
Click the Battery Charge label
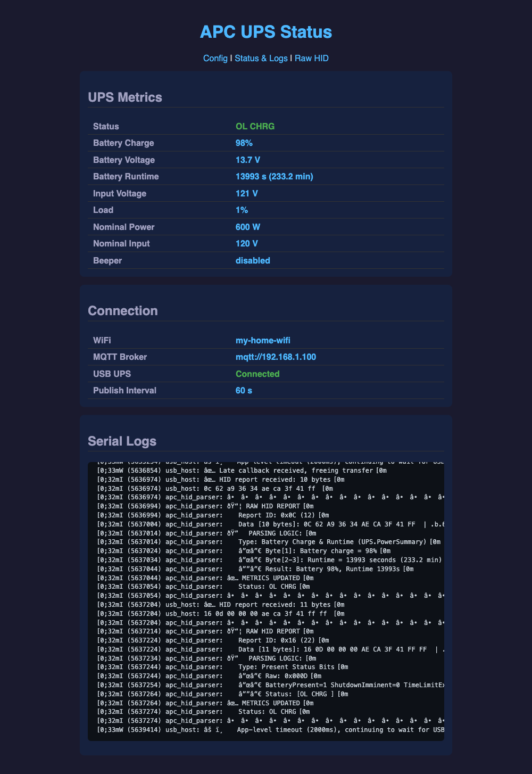123,143
